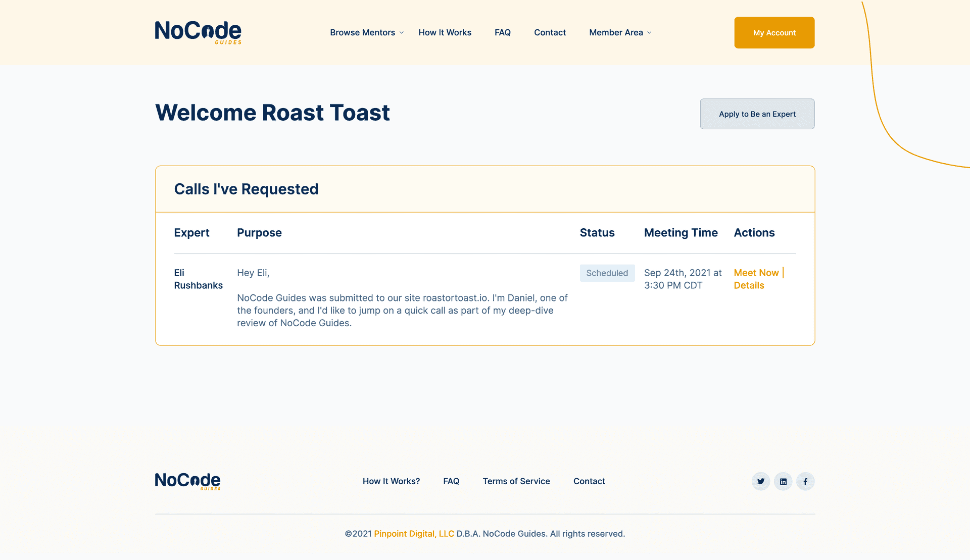The image size is (970, 560).
Task: Click the Meet Now link
Action: click(756, 273)
